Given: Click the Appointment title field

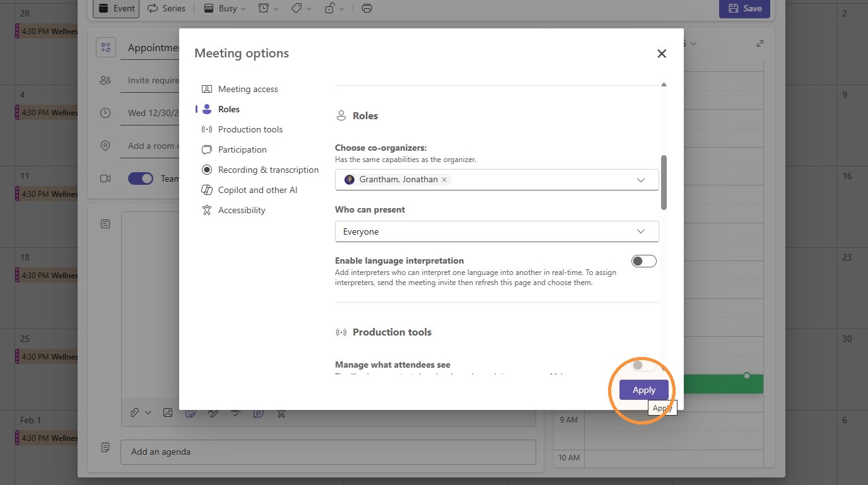Looking at the screenshot, I should point(151,48).
